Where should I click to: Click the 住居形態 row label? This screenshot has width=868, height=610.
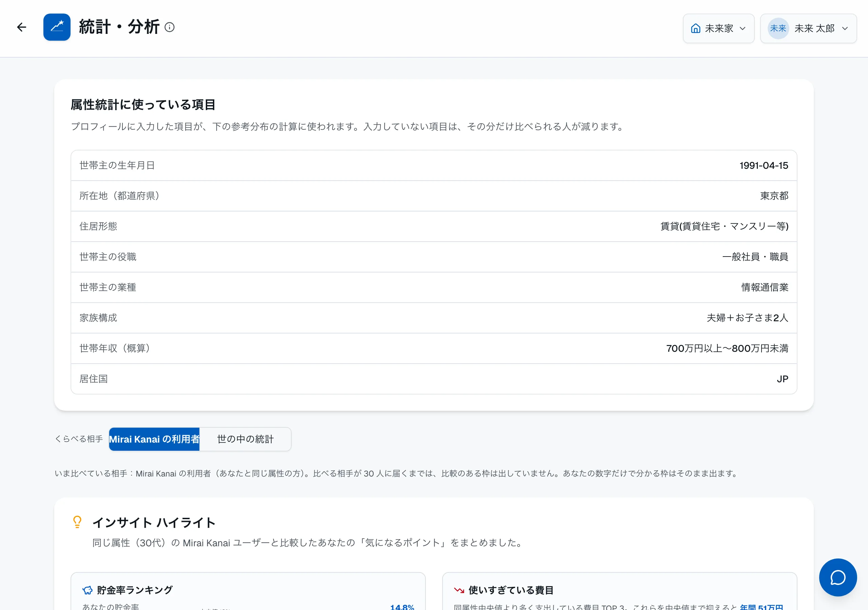tap(98, 226)
